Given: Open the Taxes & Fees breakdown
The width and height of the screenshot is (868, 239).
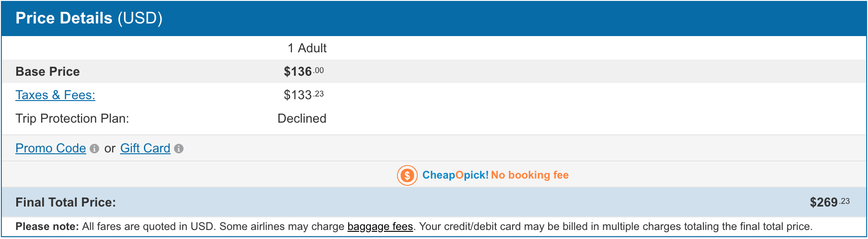Looking at the screenshot, I should coord(55,95).
